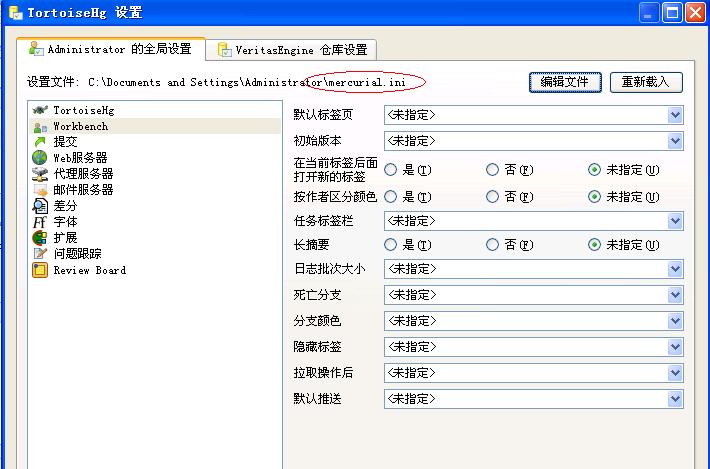The image size is (710, 469).
Task: Switch to VeritasEngine 仓库设置 tab
Action: pyautogui.click(x=291, y=50)
